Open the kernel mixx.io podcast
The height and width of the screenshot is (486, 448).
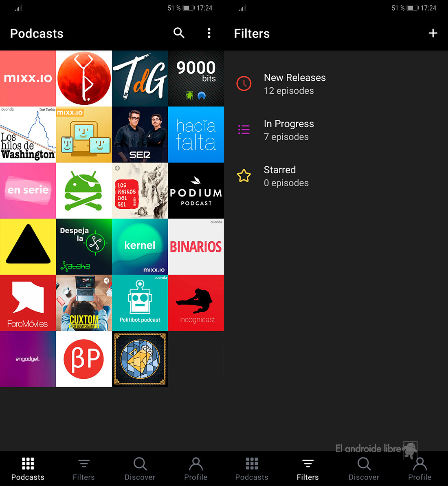point(140,247)
